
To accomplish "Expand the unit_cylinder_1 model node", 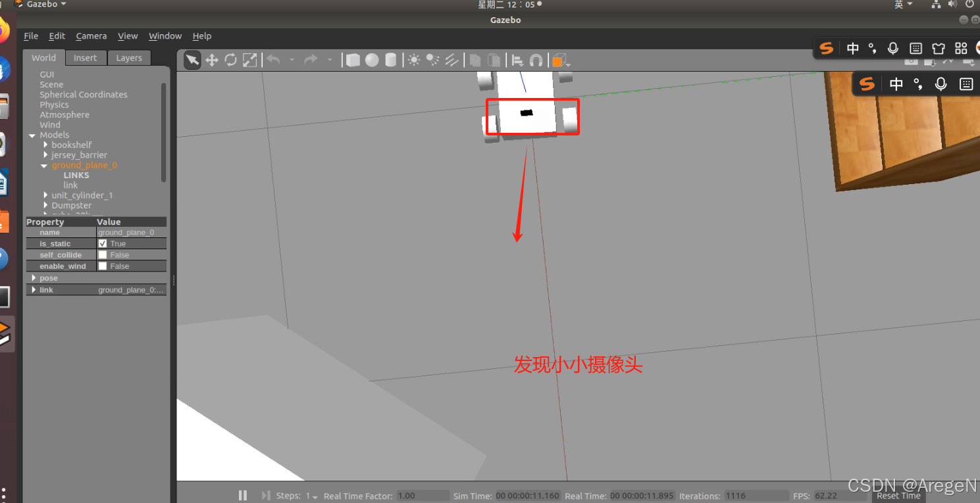I will (45, 195).
